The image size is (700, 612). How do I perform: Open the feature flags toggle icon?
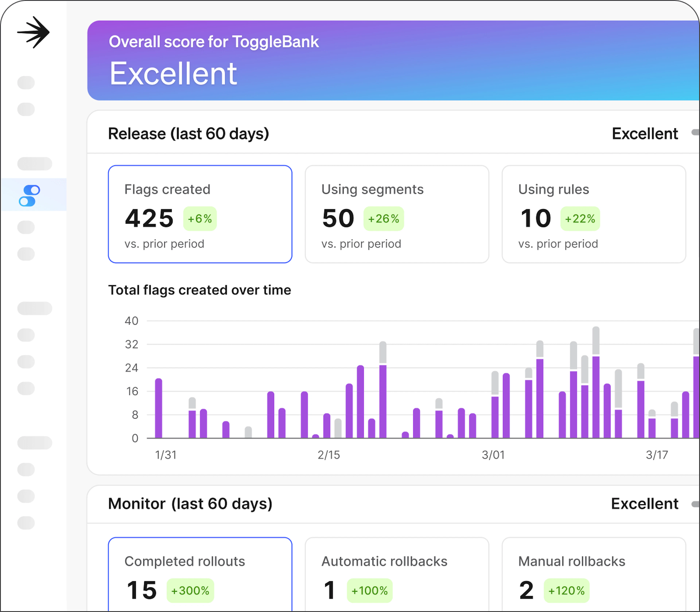tap(30, 196)
